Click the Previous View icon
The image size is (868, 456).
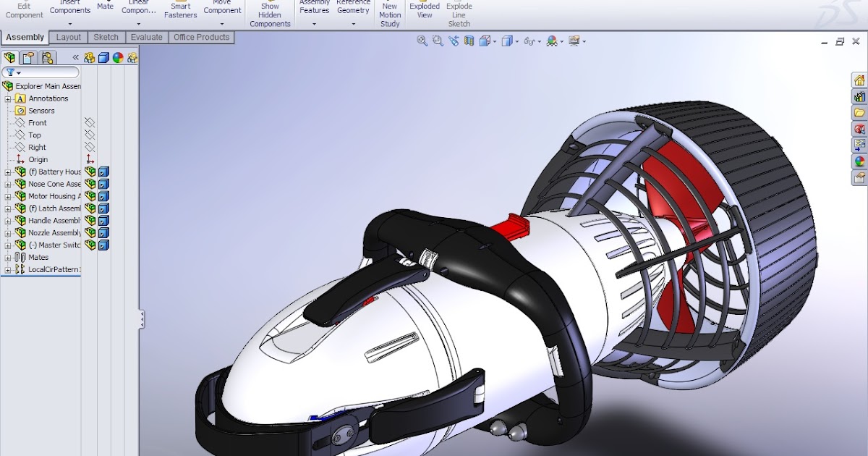pyautogui.click(x=454, y=41)
